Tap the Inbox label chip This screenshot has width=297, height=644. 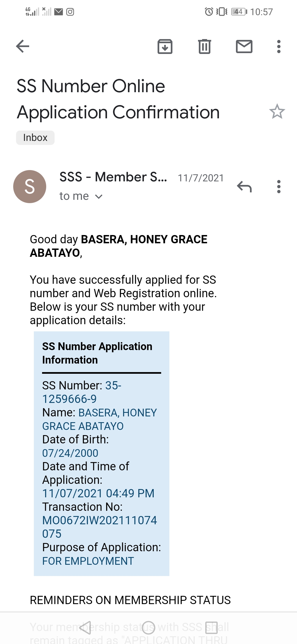point(35,138)
